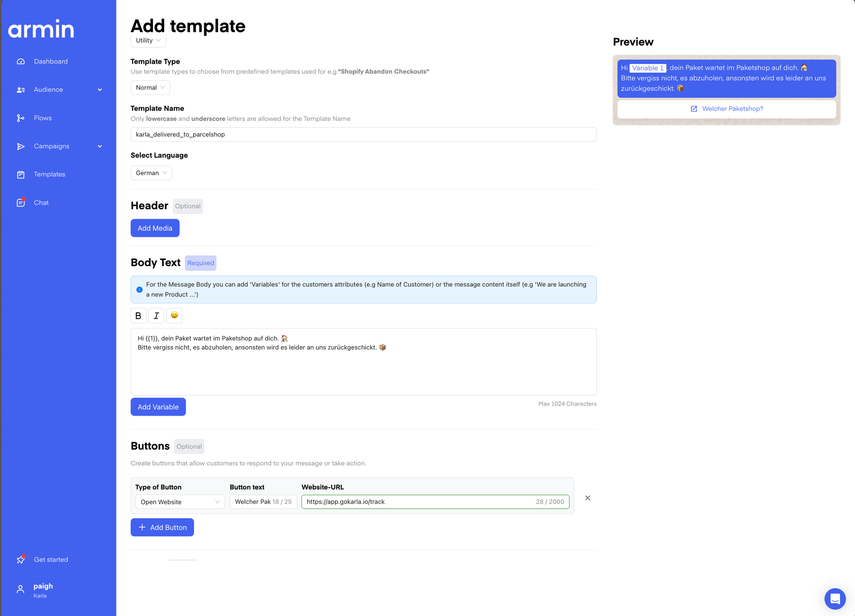The height and width of the screenshot is (616, 855).
Task: Click the Templates calendar icon in sidebar
Action: click(21, 175)
